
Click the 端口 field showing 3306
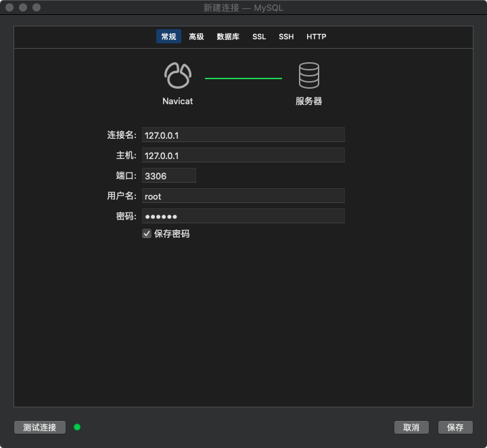click(x=169, y=175)
